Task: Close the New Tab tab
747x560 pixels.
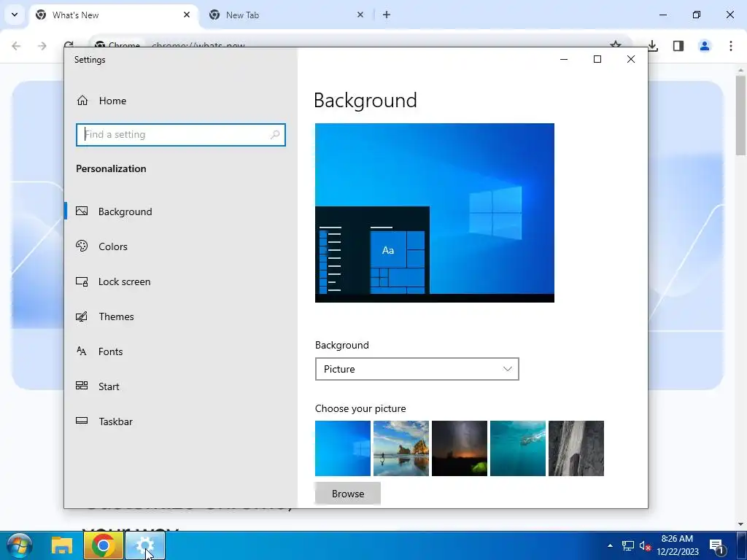Action: (360, 15)
